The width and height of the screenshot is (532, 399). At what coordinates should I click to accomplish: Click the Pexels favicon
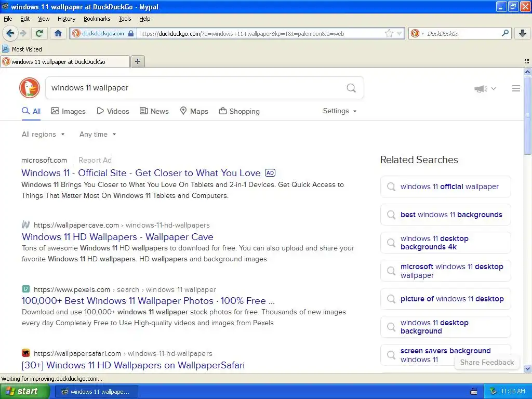pos(26,289)
